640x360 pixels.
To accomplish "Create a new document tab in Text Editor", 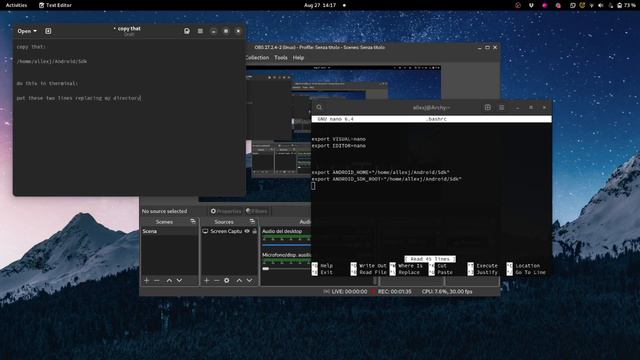I will 48,31.
